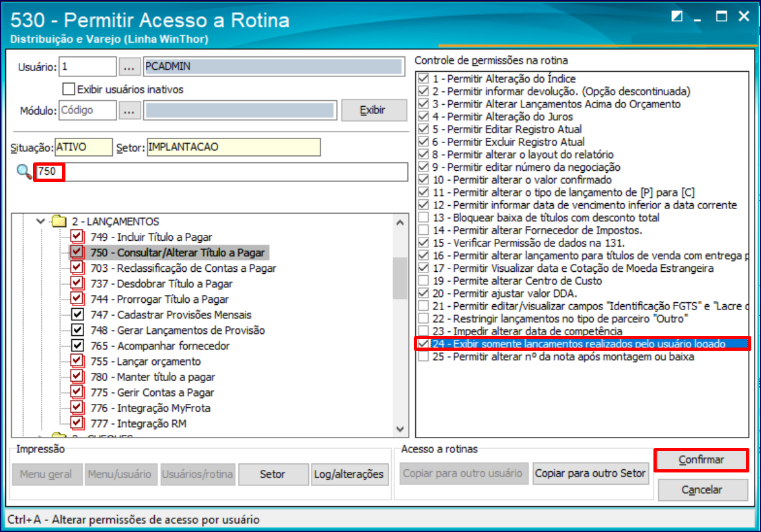Toggle checkbox for 780 - Manter título a pagar
761x532 pixels.
pyautogui.click(x=77, y=377)
